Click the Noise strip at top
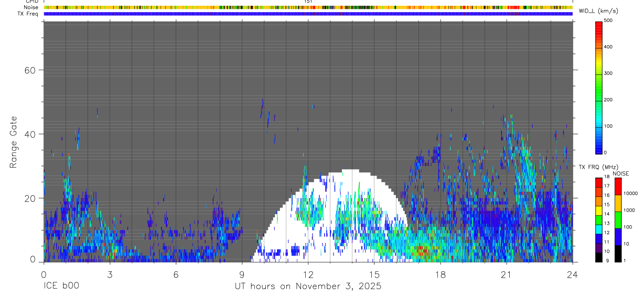 [308, 8]
